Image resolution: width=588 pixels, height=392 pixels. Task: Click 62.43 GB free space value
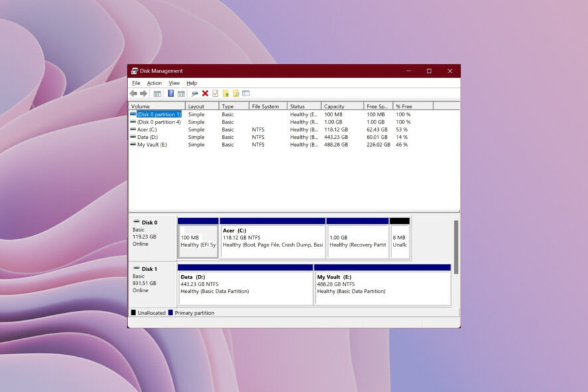pos(377,130)
